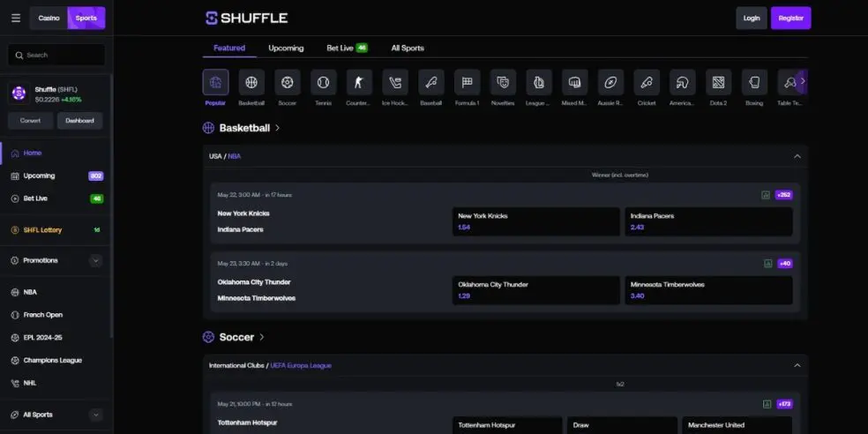Open stats icon for Thunder vs Timberwolves
This screenshot has width=868, height=434.
767,264
